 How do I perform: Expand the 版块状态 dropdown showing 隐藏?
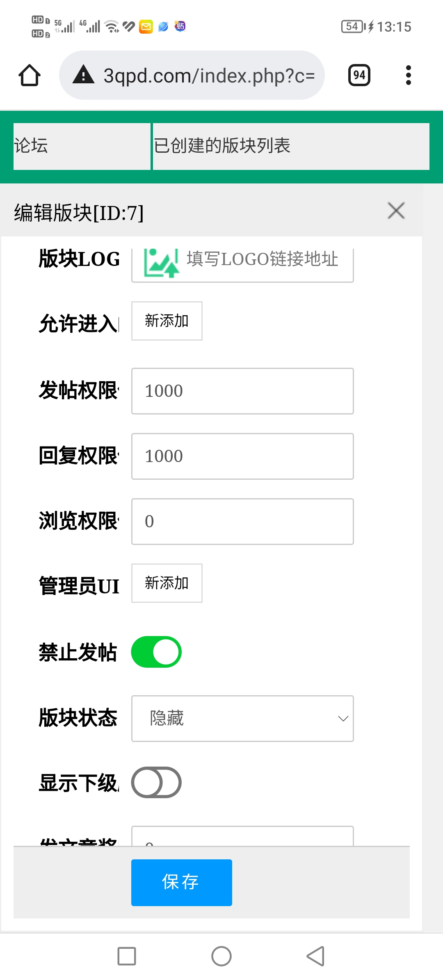tap(242, 719)
